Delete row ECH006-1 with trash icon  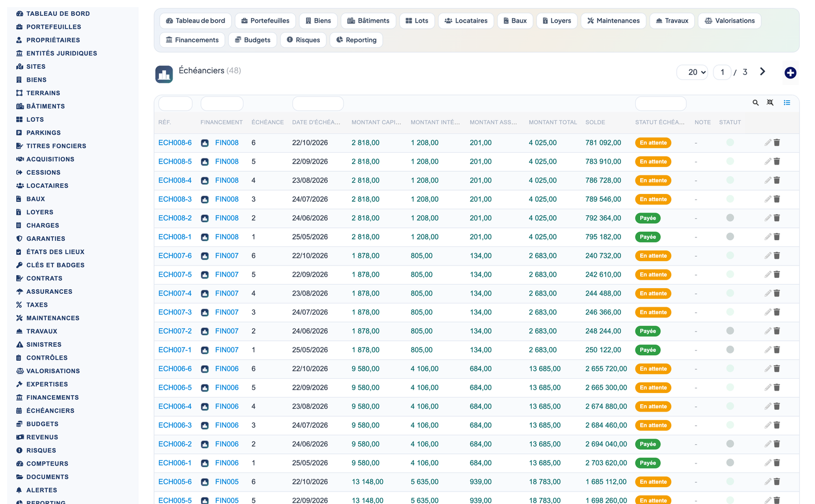pyautogui.click(x=777, y=463)
